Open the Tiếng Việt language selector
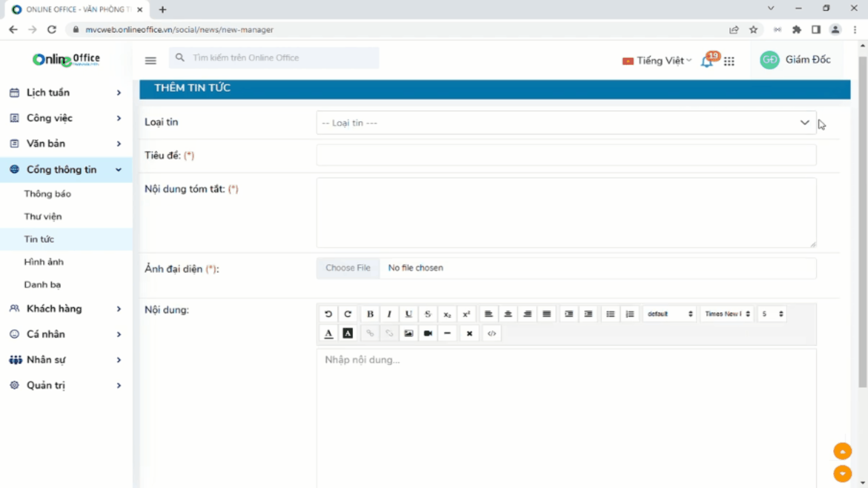 [x=658, y=61]
